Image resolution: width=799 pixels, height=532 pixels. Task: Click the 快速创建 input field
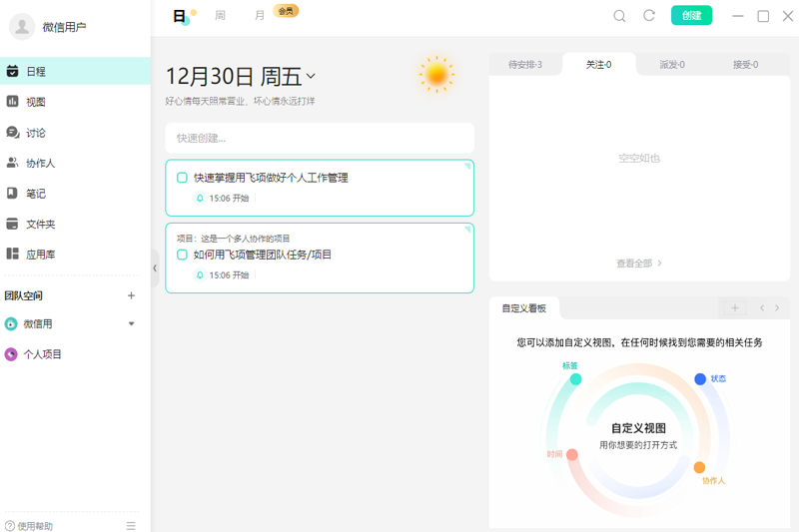[320, 138]
